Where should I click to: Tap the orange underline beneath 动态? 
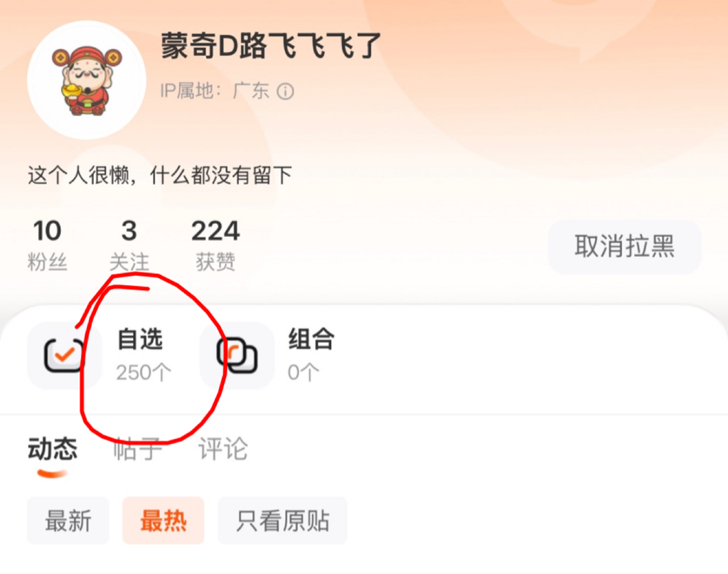(x=53, y=473)
